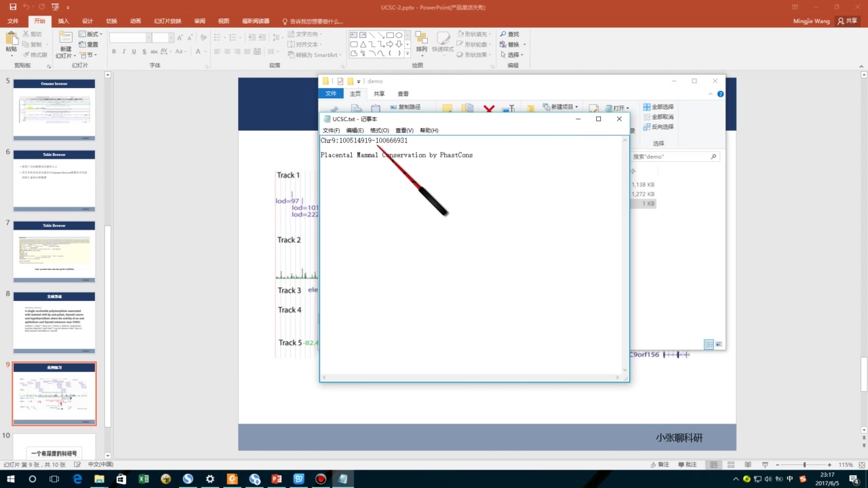Open the Select (选择) dropdown in editing group
The width and height of the screenshot is (868, 488).
[x=512, y=55]
